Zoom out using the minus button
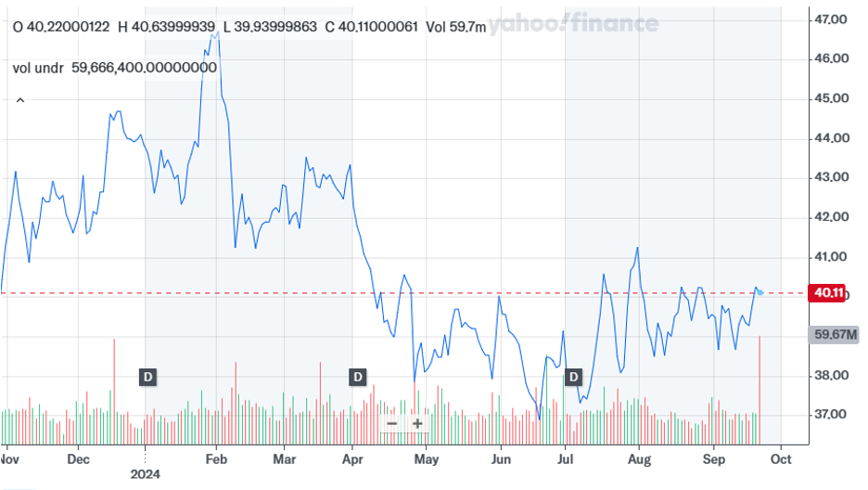 (392, 423)
